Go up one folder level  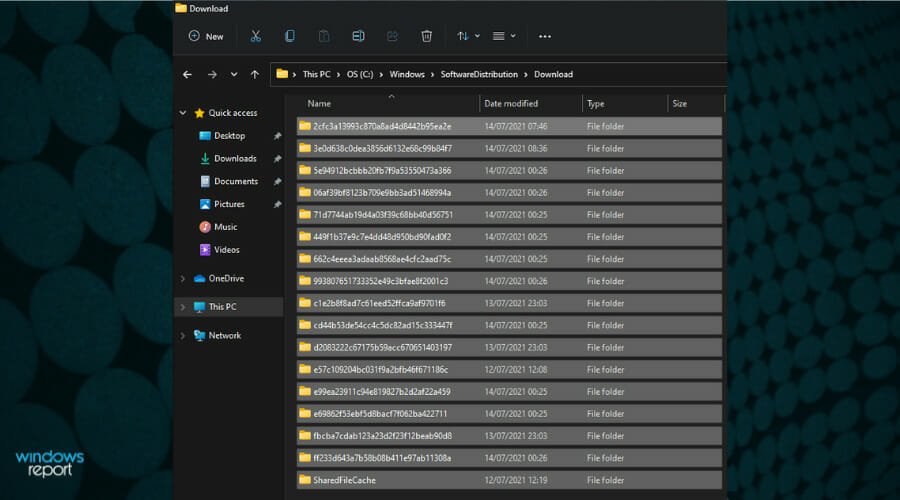255,75
